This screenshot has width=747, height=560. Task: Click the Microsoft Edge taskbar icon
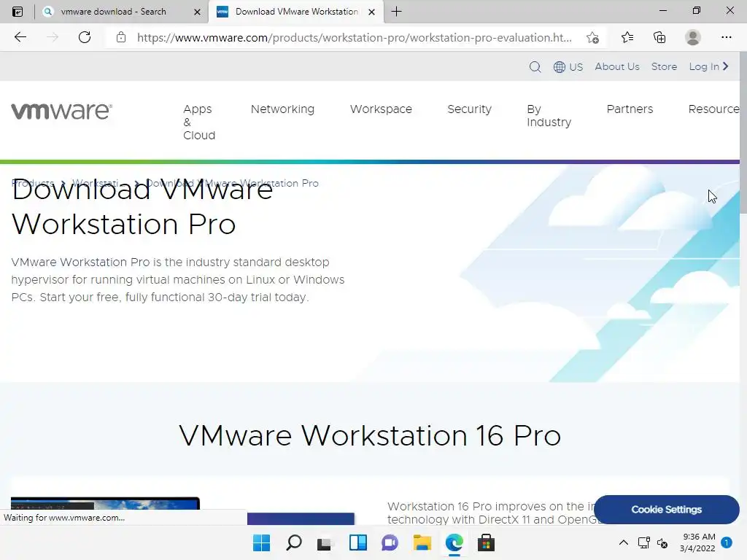[454, 542]
